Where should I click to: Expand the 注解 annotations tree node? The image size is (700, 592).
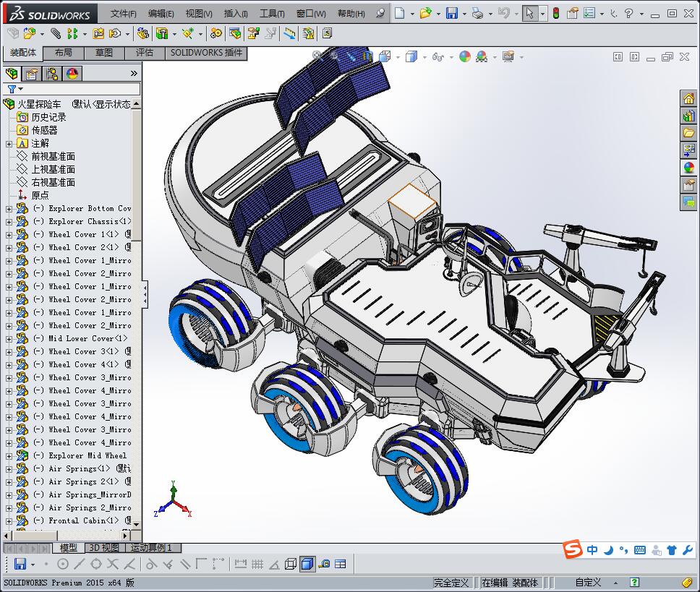pos(9,144)
